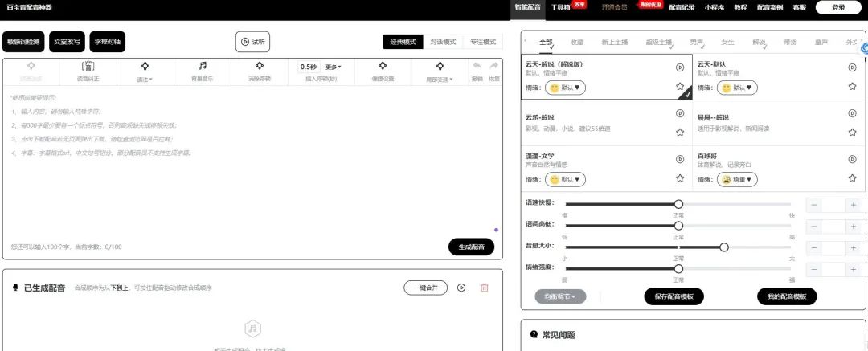
Task: Preview the 云天-默认 voice with play icon
Action: click(853, 67)
